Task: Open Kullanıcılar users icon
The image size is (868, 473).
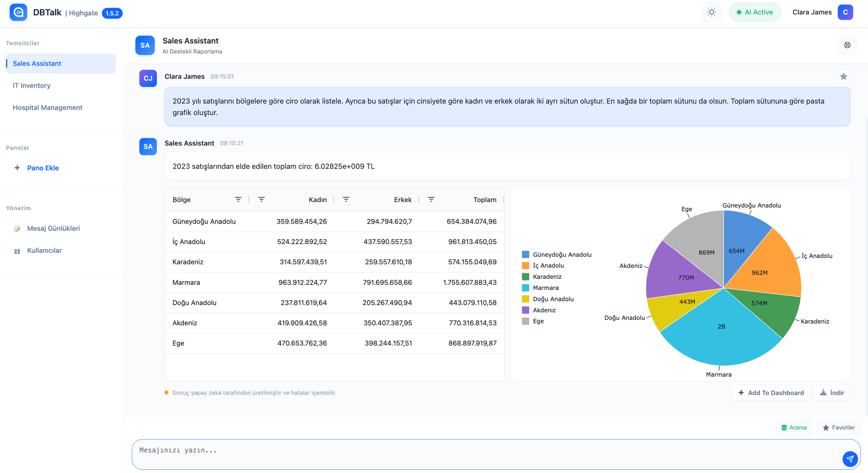Action: pyautogui.click(x=17, y=251)
